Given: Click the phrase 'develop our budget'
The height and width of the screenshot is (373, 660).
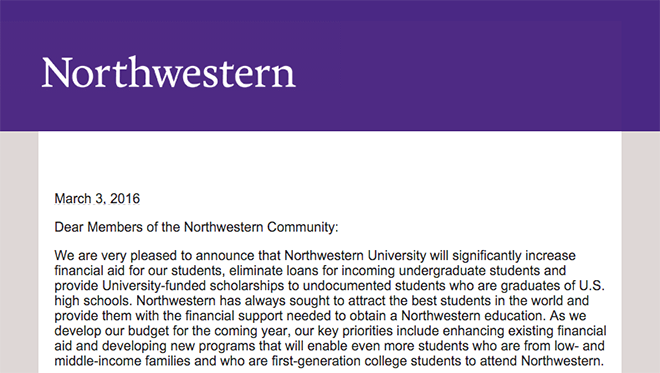Looking at the screenshot, I should (112, 331).
